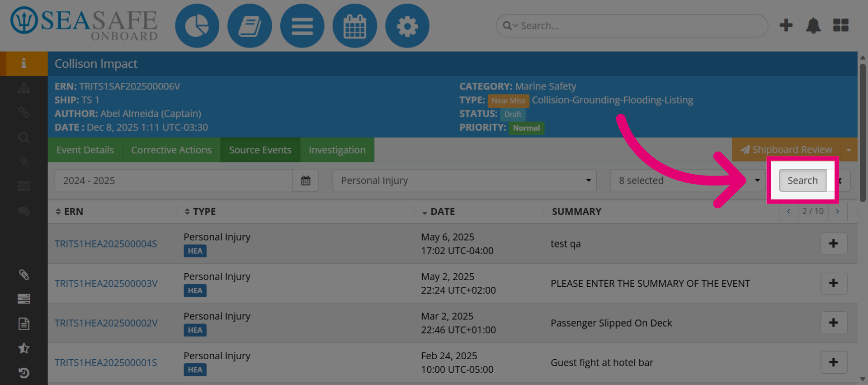Switch to Event Details tab
The image size is (868, 385).
click(85, 150)
